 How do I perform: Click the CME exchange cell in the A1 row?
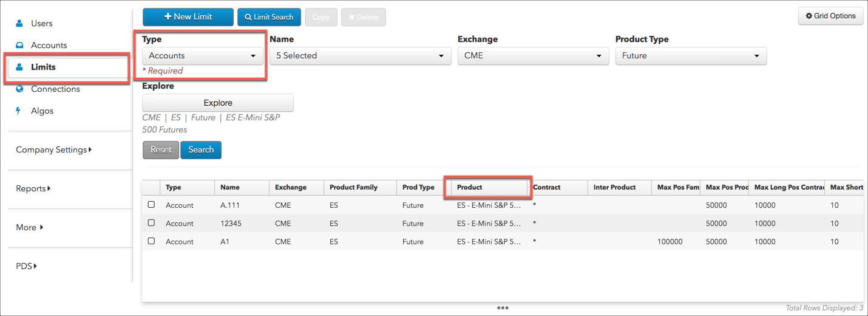pyautogui.click(x=283, y=242)
